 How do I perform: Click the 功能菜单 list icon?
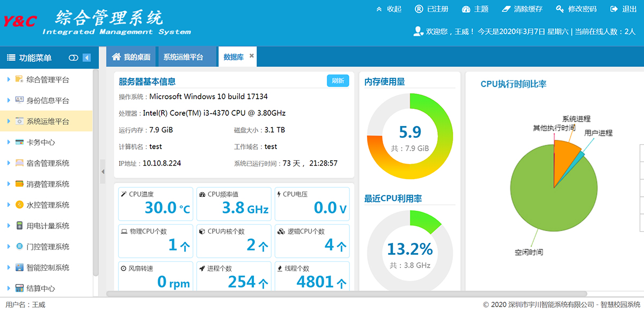coord(11,58)
